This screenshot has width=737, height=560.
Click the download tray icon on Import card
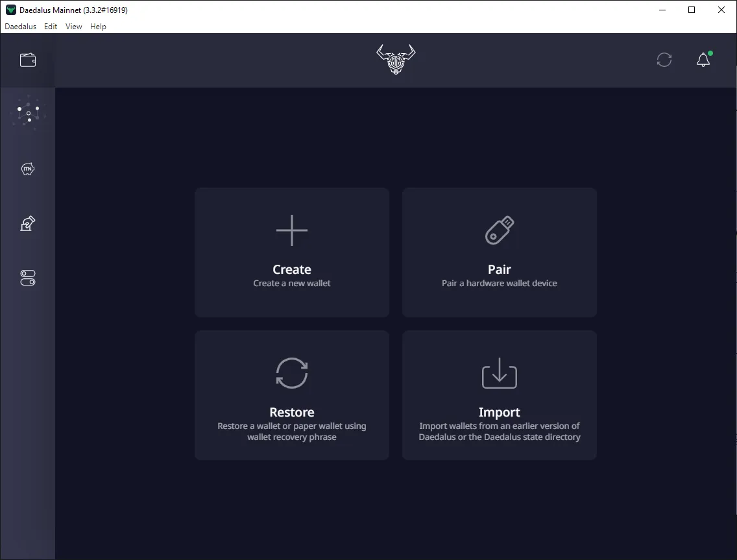499,373
